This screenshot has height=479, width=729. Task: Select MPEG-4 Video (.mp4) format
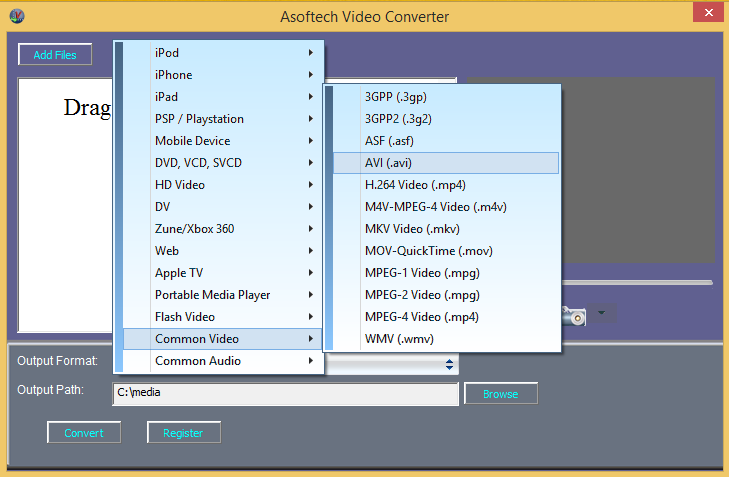pyautogui.click(x=446, y=317)
